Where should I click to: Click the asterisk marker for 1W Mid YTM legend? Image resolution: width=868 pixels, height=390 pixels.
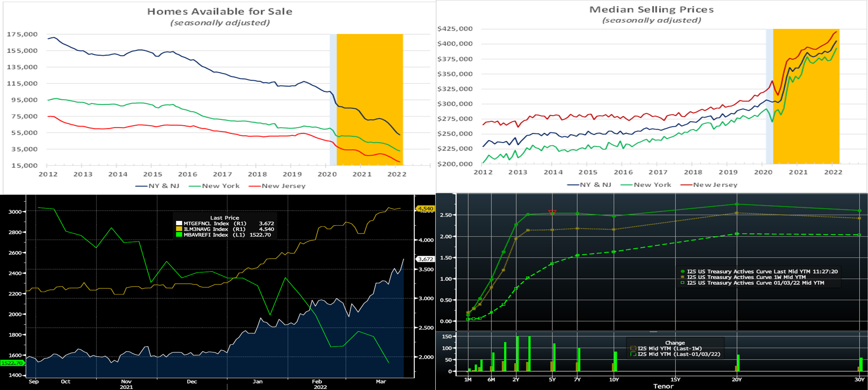tap(683, 277)
